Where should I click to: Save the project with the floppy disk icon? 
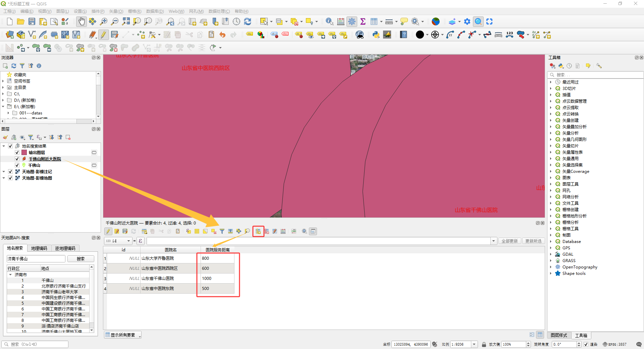click(32, 21)
